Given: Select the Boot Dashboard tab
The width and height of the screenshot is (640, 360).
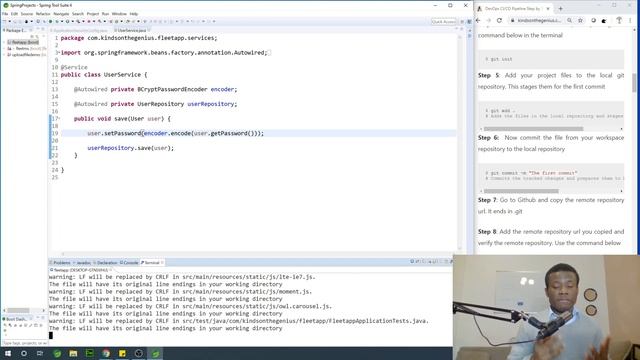Looking at the screenshot, I should point(16,319).
